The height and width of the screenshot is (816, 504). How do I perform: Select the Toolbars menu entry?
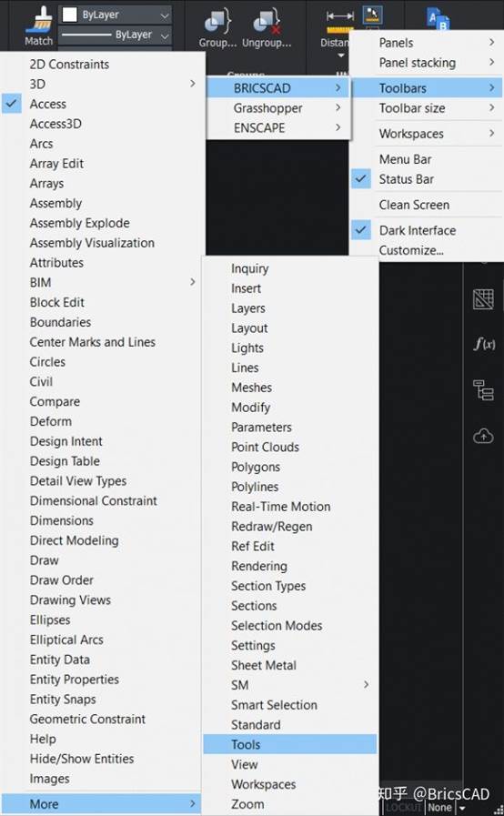(427, 88)
